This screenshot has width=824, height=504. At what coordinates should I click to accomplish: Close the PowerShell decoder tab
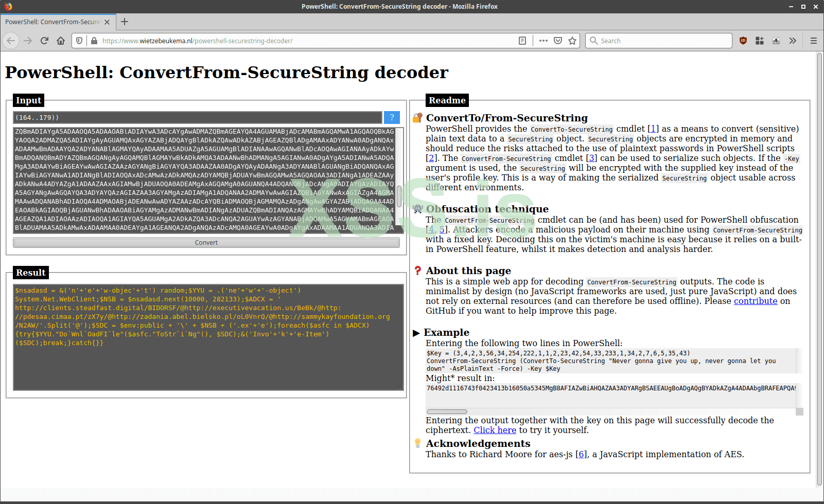coord(107,22)
